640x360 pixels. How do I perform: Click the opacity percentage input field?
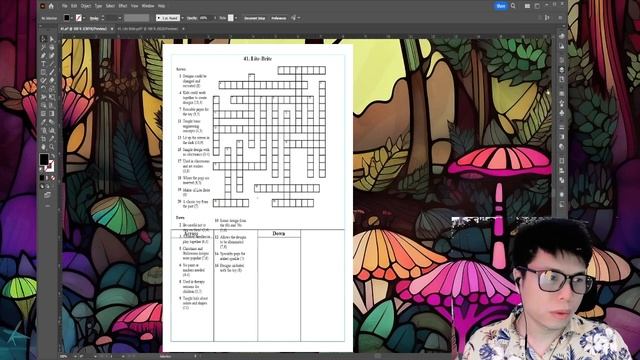coord(205,18)
